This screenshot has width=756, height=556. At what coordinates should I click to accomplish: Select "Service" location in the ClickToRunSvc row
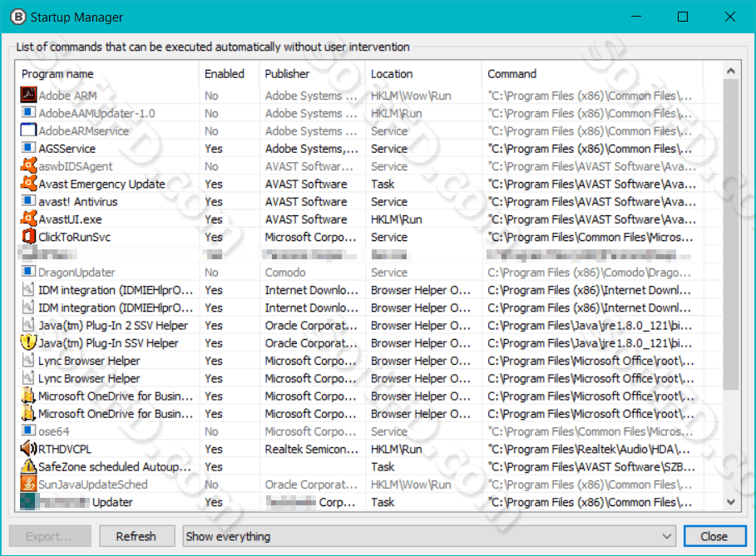tap(389, 237)
